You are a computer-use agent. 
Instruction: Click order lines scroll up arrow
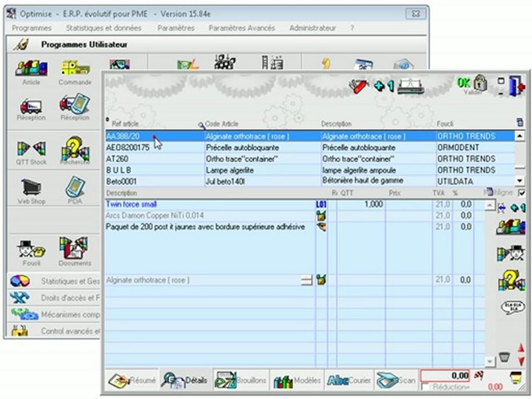coord(489,205)
